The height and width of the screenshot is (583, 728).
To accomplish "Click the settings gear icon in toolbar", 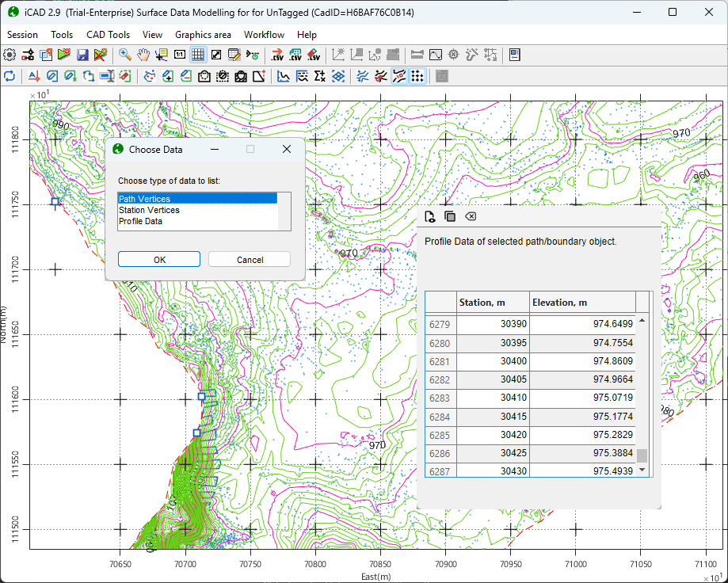I will (x=10, y=55).
